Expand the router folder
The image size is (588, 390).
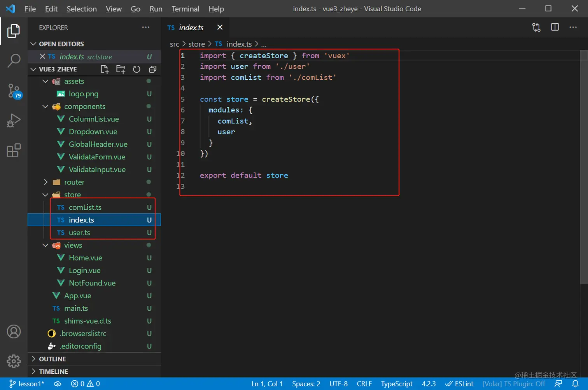click(x=74, y=182)
